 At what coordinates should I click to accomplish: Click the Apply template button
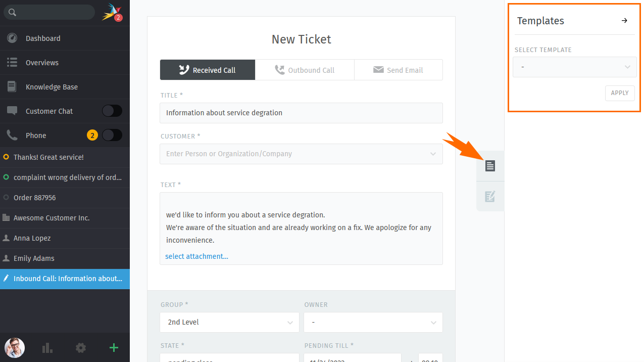[x=620, y=93]
